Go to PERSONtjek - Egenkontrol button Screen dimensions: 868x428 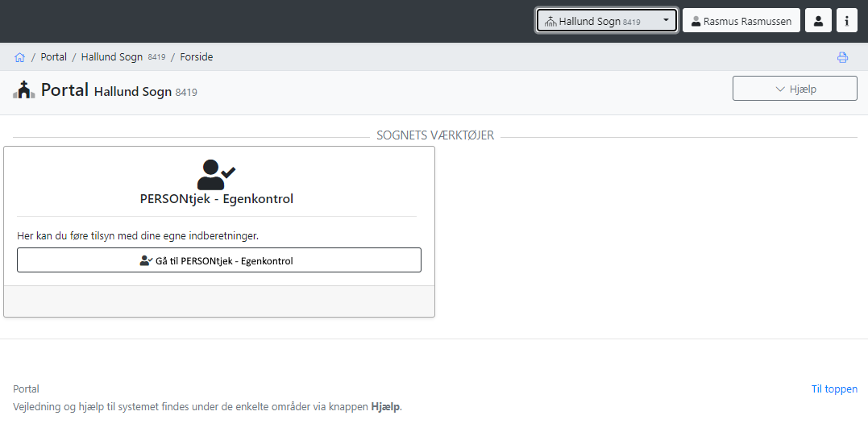[x=219, y=260]
